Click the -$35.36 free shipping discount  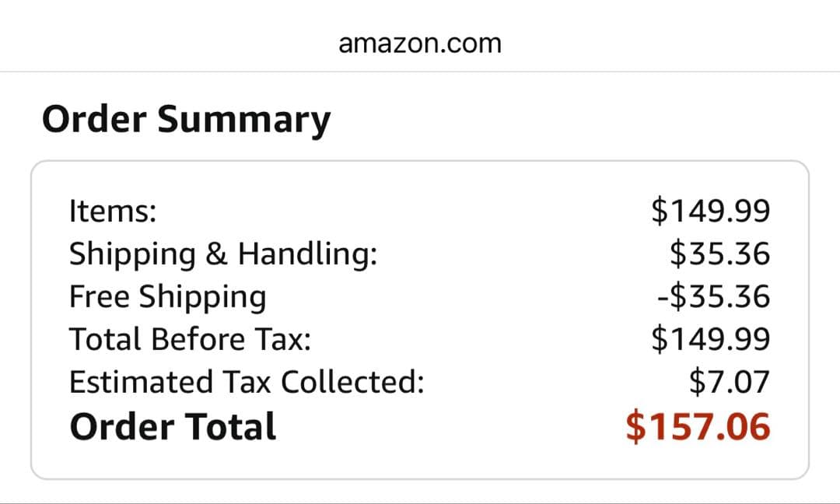(713, 297)
